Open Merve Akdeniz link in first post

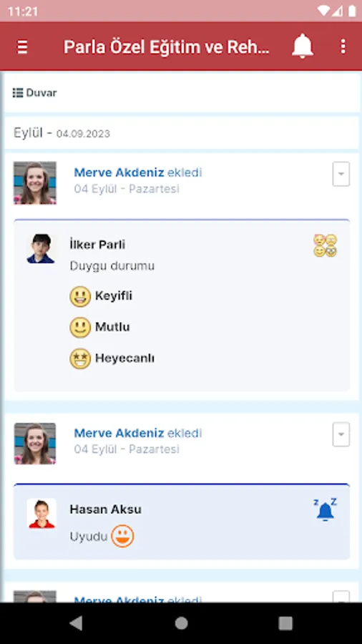[119, 172]
